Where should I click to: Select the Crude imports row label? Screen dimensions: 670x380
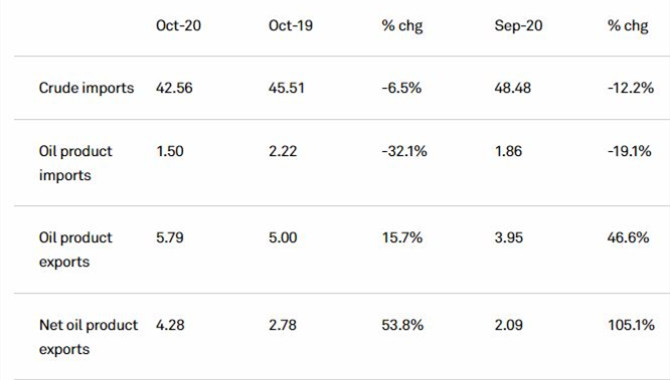point(86,88)
